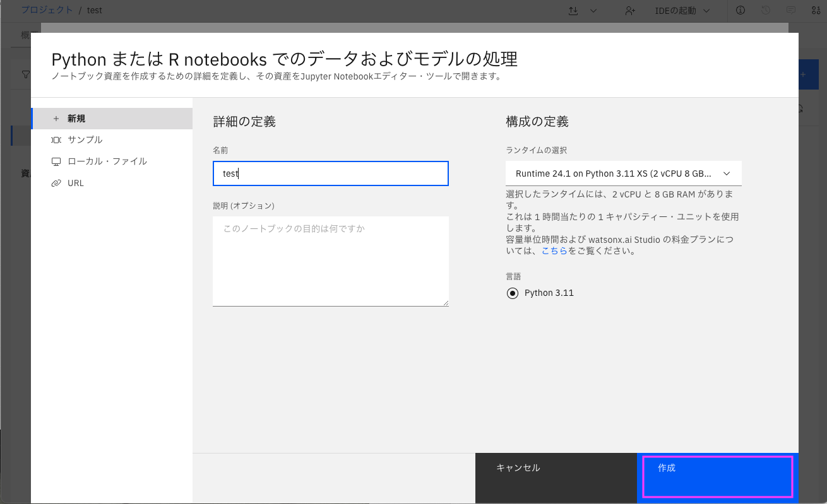Click the 言語 label text
This screenshot has height=504, width=827.
point(513,276)
